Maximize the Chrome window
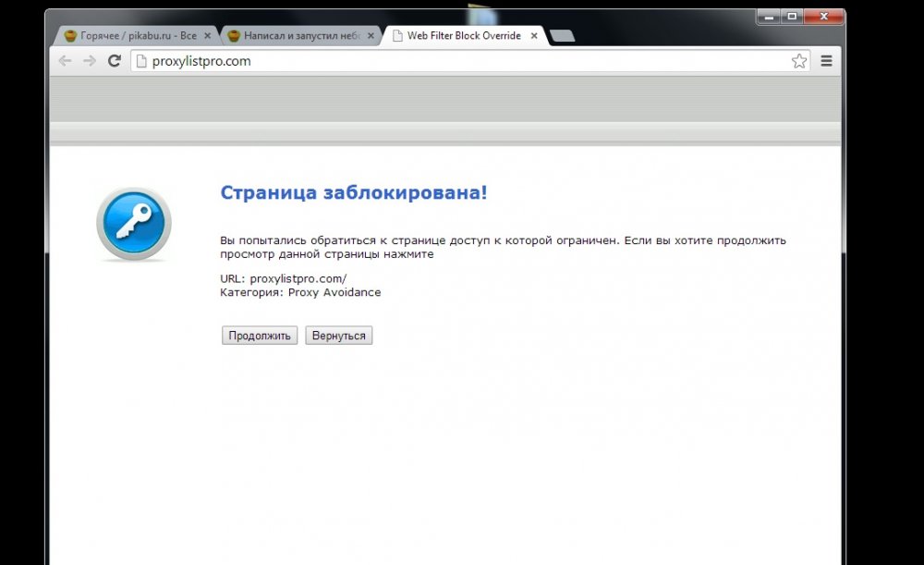This screenshot has width=924, height=565. (792, 17)
